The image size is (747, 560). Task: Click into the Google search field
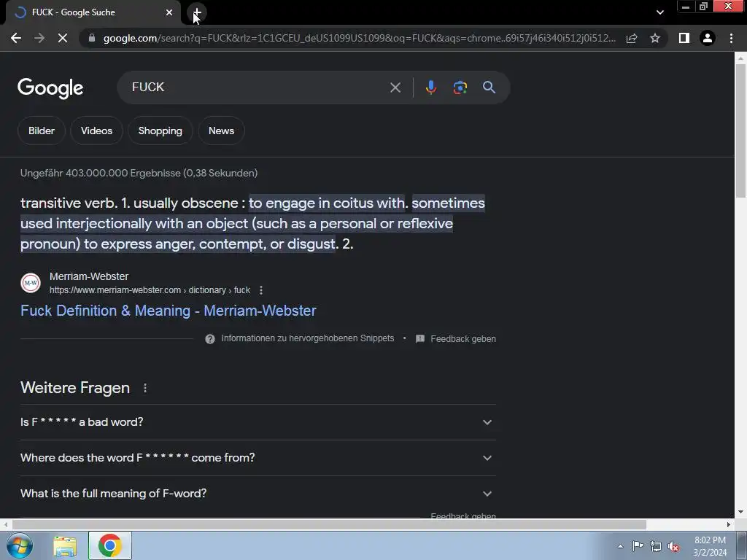pyautogui.click(x=258, y=87)
